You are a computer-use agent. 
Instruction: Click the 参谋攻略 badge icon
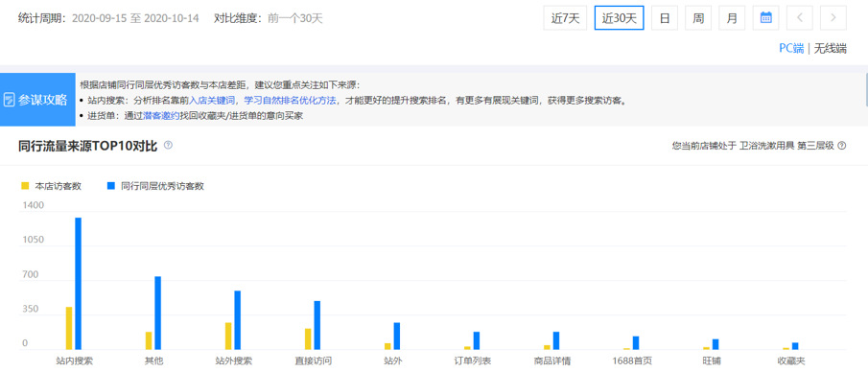(x=9, y=101)
